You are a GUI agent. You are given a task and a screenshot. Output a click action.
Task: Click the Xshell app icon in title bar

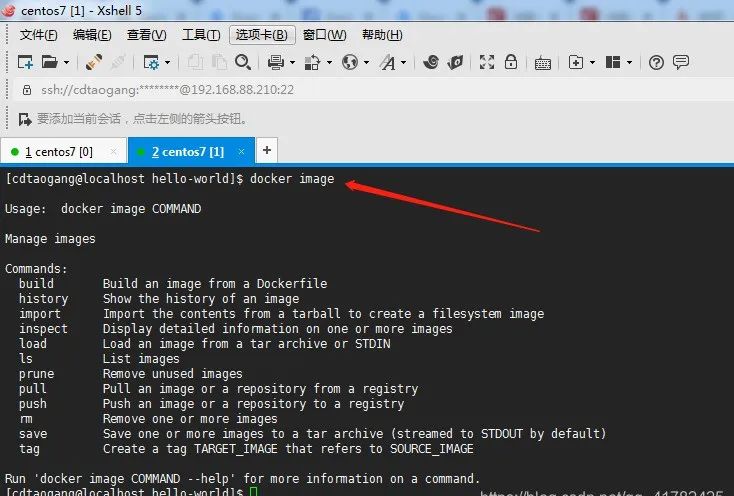[9, 10]
